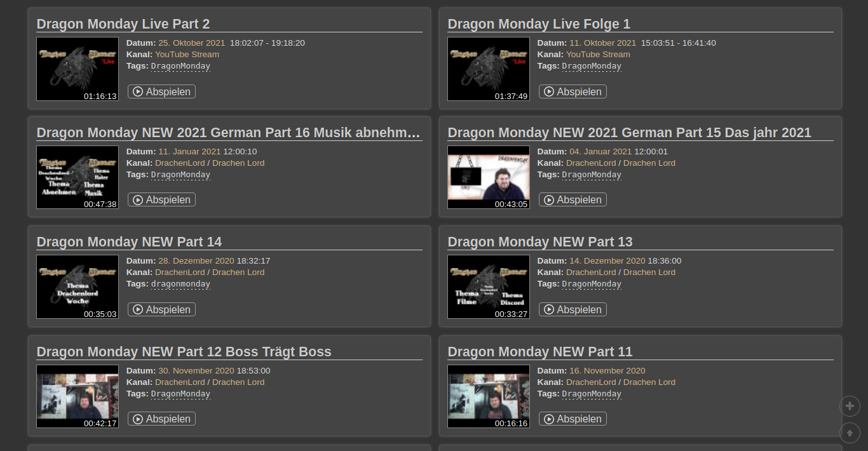Click the plus circle icon
The width and height of the screenshot is (868, 451).
(850, 406)
